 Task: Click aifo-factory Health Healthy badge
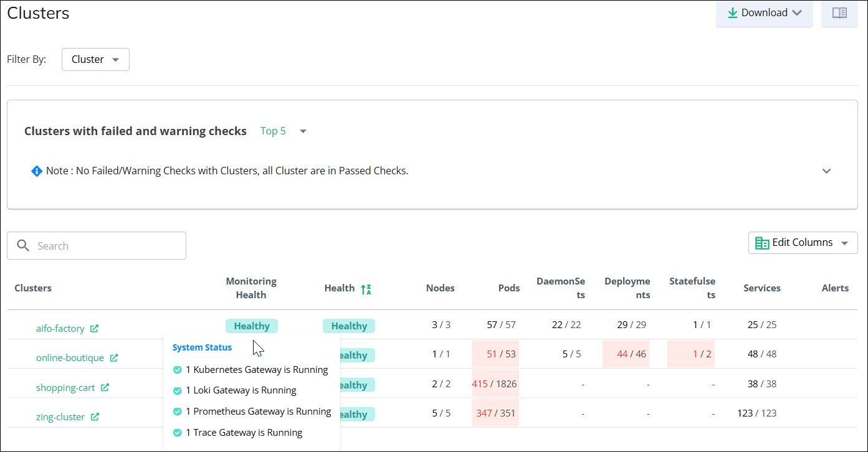348,326
